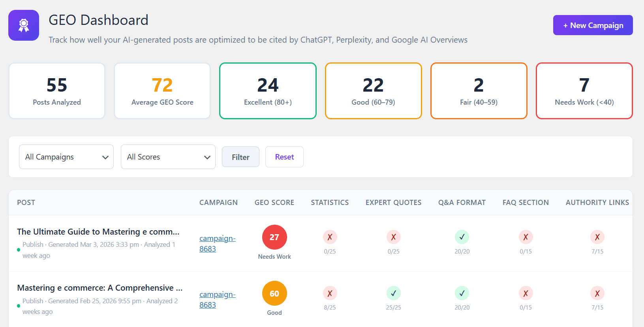The image size is (644, 327).
Task: Expand the All Scores dropdown
Action: [x=168, y=157]
